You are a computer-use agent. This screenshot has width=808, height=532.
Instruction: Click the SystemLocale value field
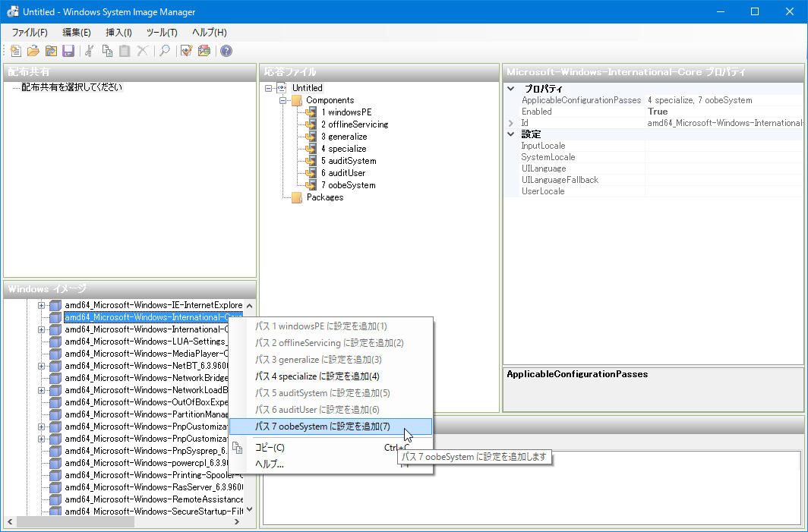tap(724, 157)
